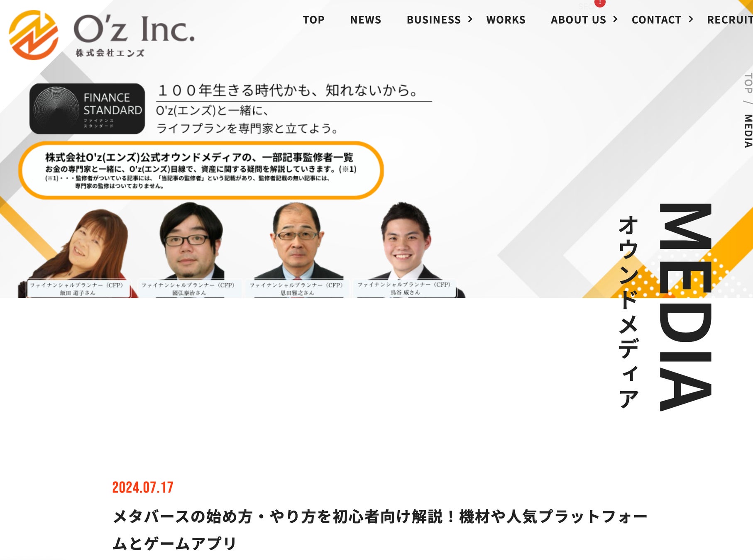Click the name label 鳥谷 威さん
This screenshot has height=560, width=753.
[405, 292]
